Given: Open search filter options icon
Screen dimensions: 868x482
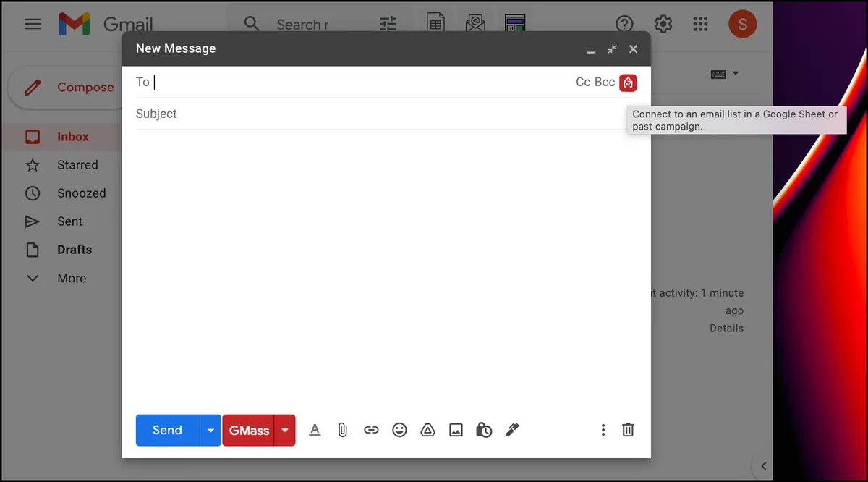Looking at the screenshot, I should coord(388,24).
